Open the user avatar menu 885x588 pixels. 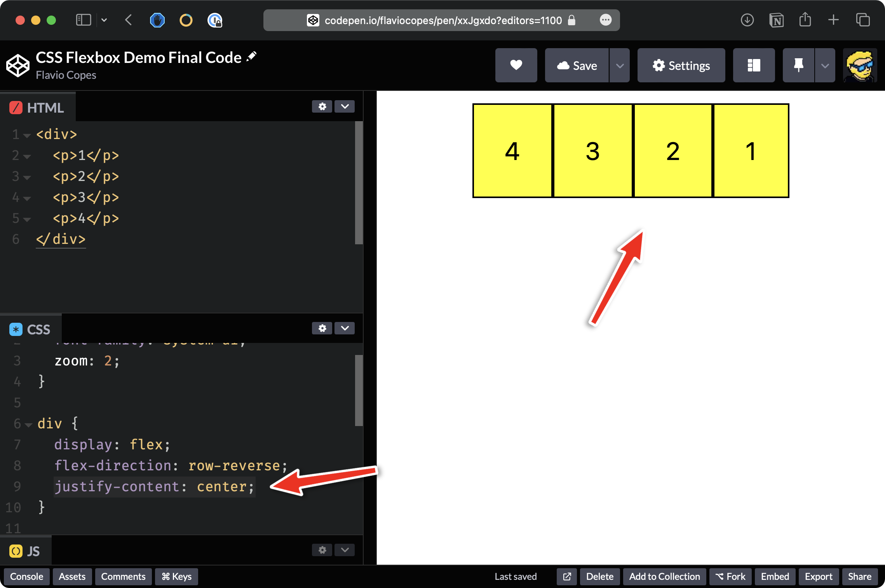tap(860, 65)
